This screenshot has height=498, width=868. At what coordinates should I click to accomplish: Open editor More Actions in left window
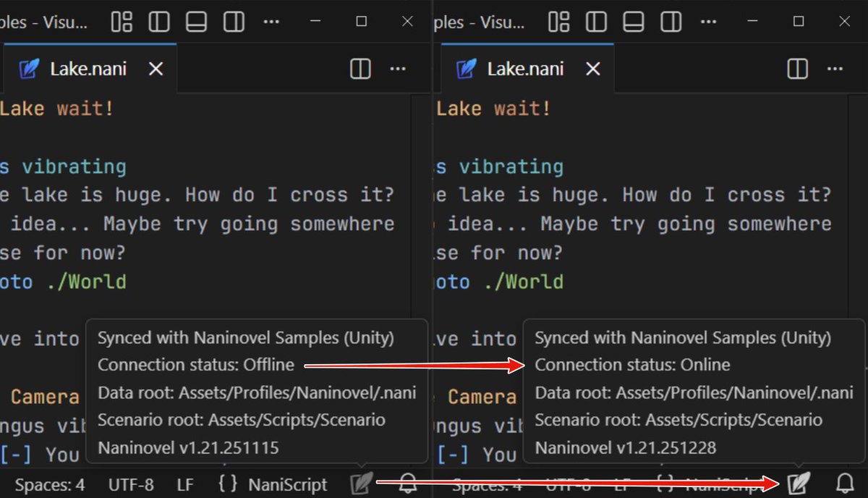[398, 69]
